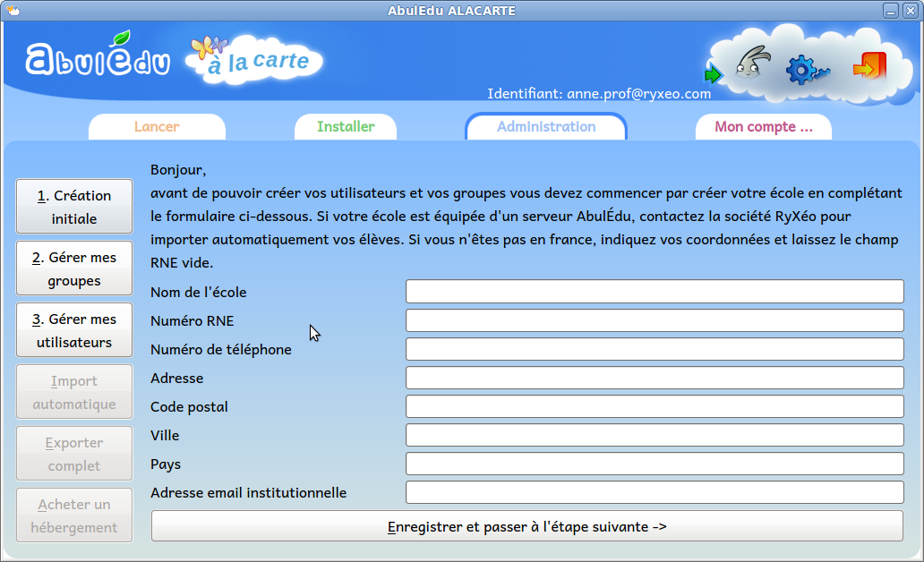Click the 'Nom de l'école' label

(199, 293)
